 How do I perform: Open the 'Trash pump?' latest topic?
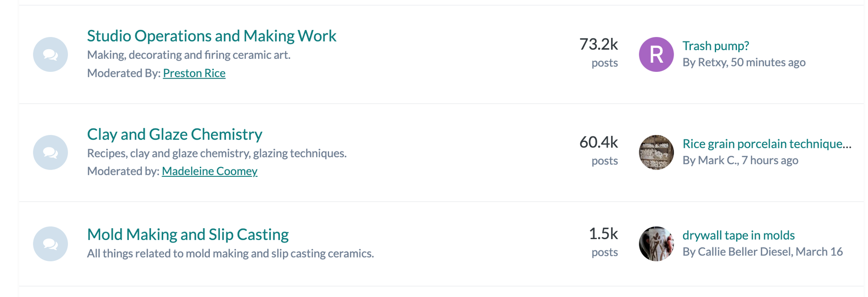(716, 46)
